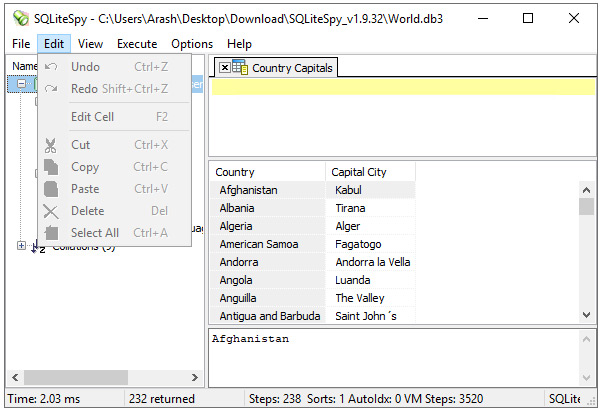Select the American Samoa cell
The height and width of the screenshot is (413, 600).
pos(267,244)
